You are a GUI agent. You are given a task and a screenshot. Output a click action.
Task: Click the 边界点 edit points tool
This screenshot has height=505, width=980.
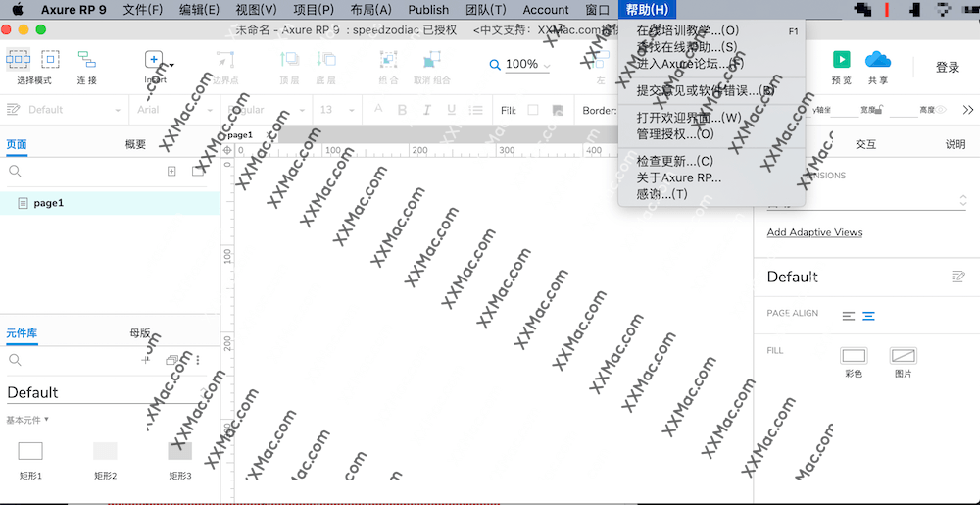click(225, 60)
